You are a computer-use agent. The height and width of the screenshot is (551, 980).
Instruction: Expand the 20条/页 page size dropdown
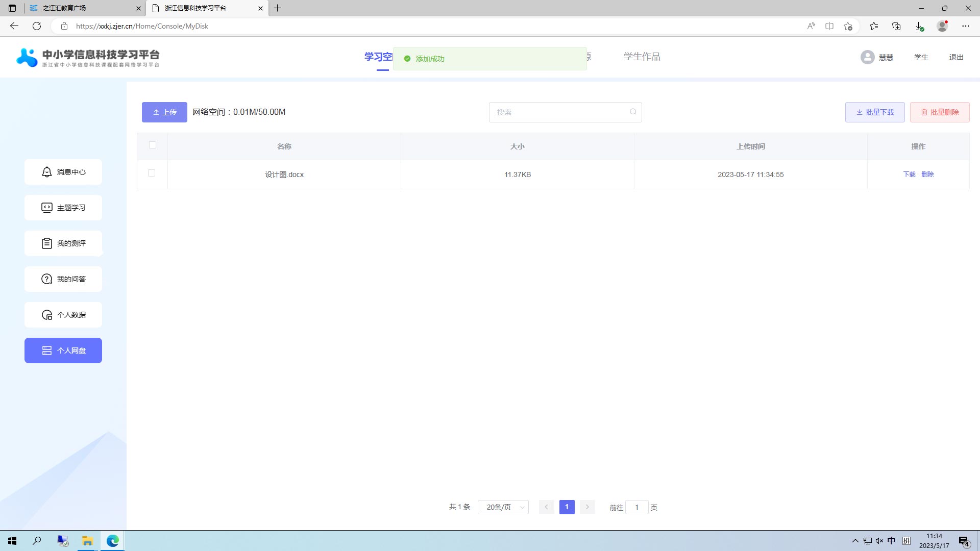503,507
